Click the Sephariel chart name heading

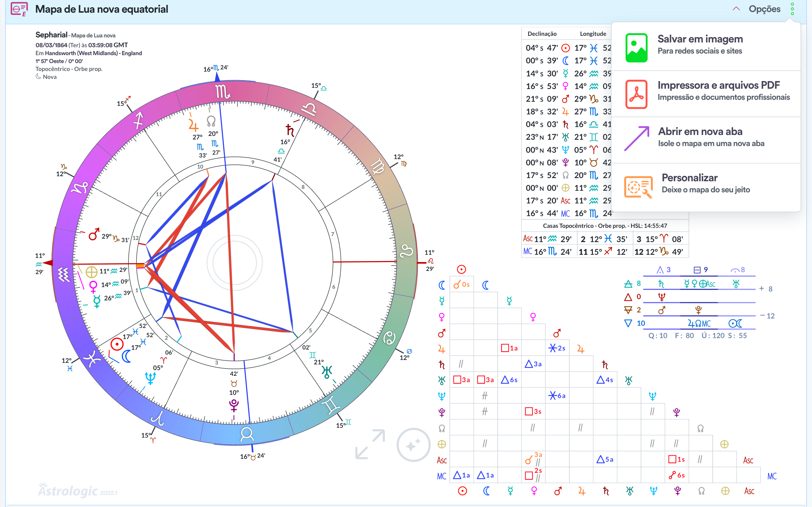[x=51, y=35]
